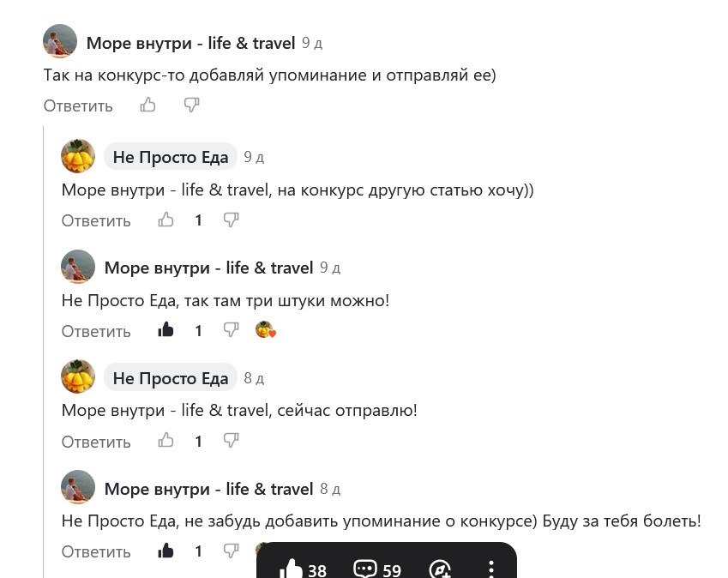Open the 'Не Просто Еда' channel page
The image size is (728, 578).
point(170,156)
